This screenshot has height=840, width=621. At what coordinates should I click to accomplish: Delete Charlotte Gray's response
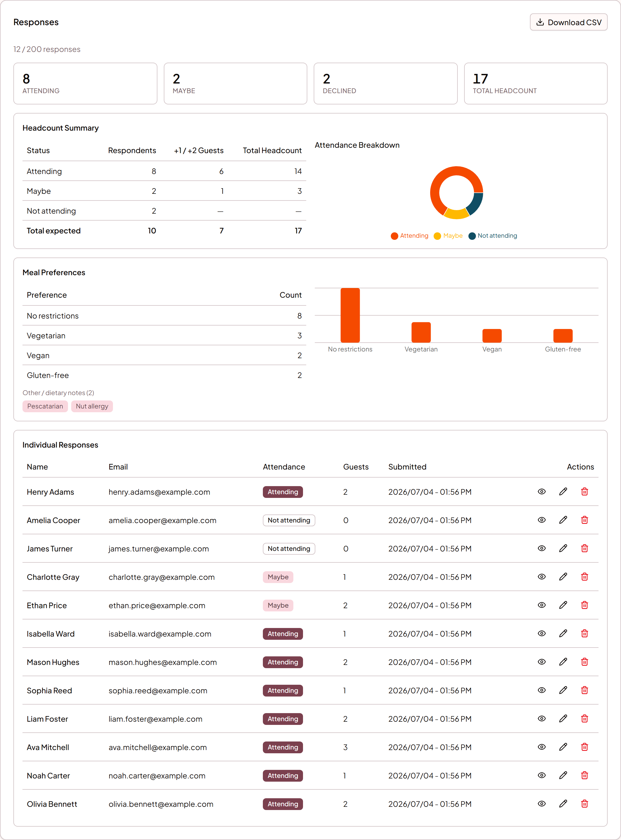click(584, 577)
